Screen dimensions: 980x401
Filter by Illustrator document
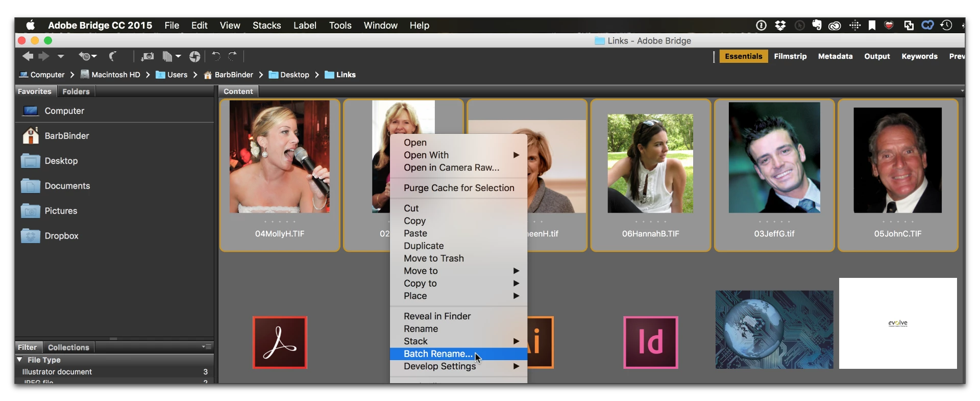point(114,372)
